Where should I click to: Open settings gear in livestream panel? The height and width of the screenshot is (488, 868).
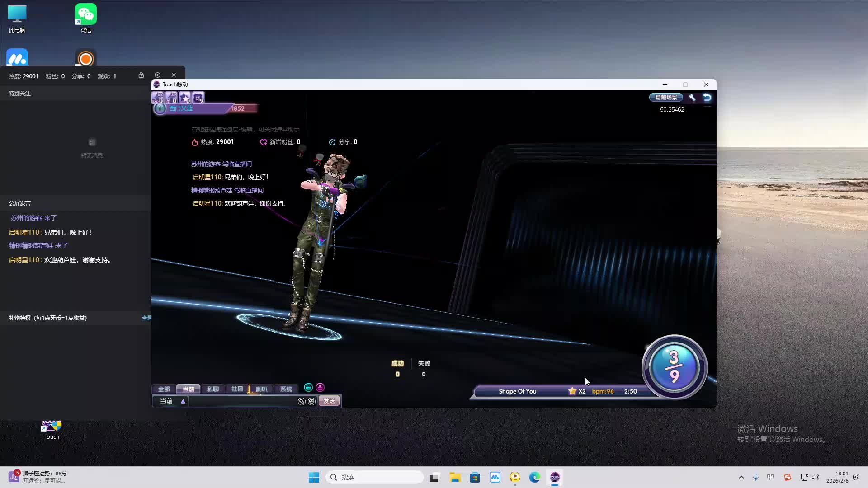(x=157, y=75)
